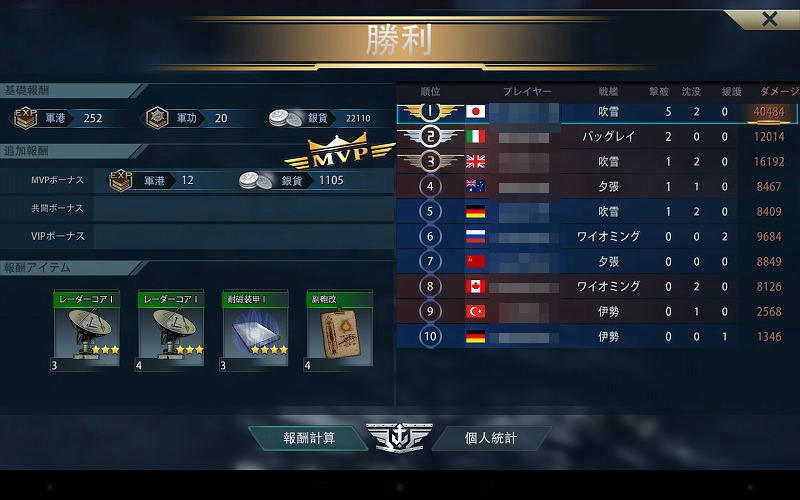
Task: Open the 個人統計 tab
Action: point(491,438)
